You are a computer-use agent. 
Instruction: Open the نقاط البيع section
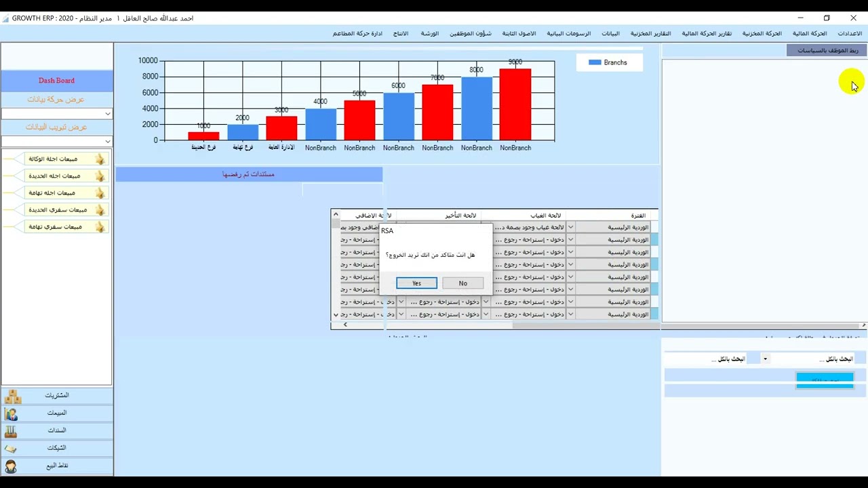pos(57,466)
